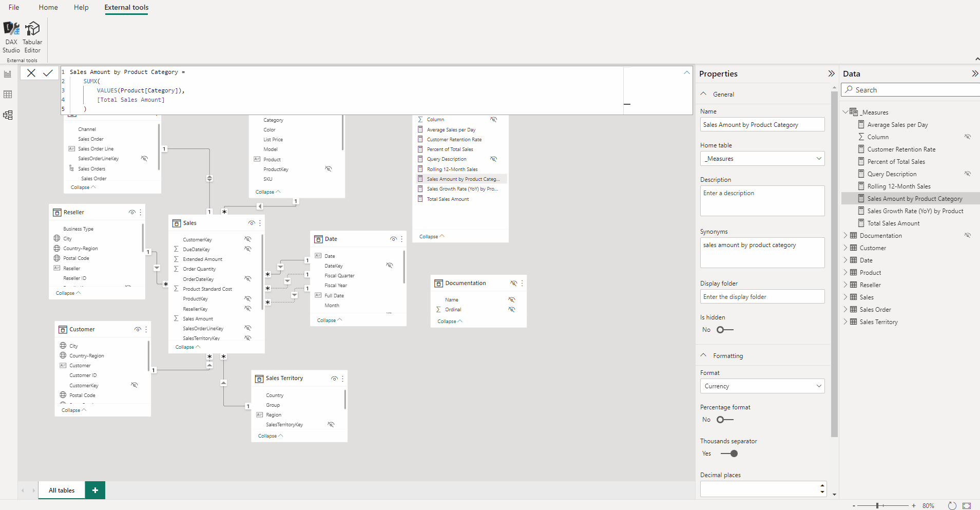This screenshot has height=510, width=980.
Task: Expand the Sales Territory table in Data pane
Action: click(x=846, y=322)
